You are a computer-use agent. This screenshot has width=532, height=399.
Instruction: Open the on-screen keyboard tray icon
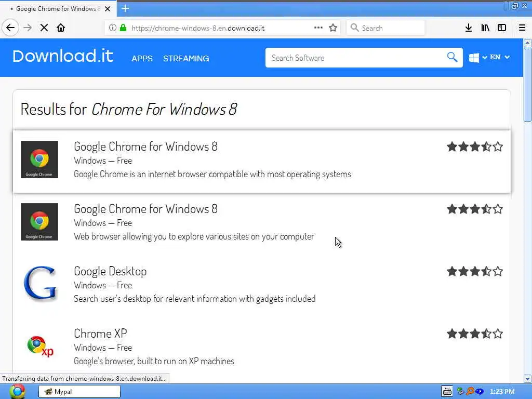[x=447, y=392]
